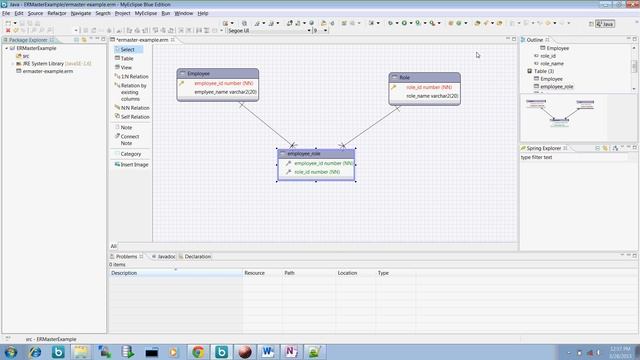Click the Spring Explorer filter text field
Image resolution: width=640 pixels, height=360 pixels.
[x=575, y=157]
